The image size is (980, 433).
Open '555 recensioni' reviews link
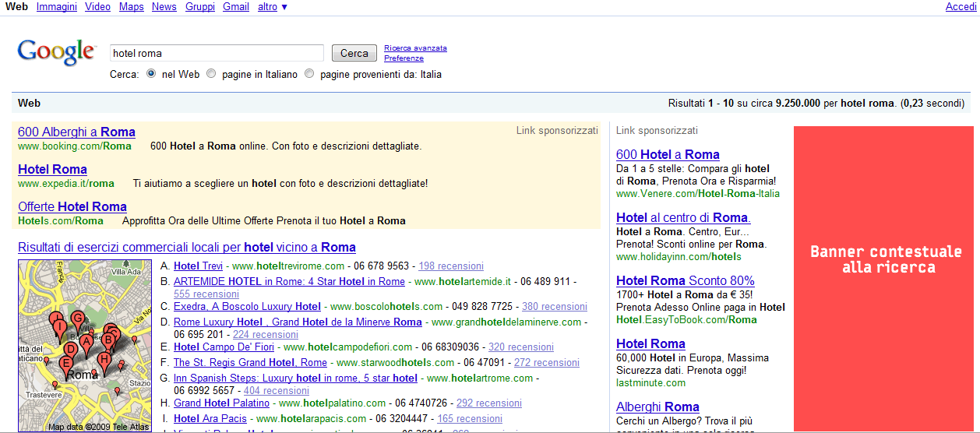(x=206, y=294)
